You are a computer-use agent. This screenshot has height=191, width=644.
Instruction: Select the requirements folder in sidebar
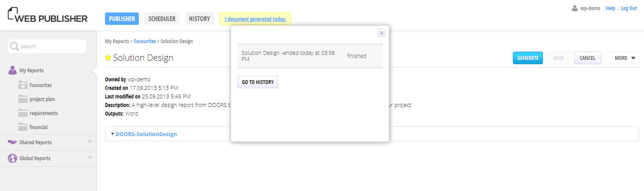[x=44, y=113]
